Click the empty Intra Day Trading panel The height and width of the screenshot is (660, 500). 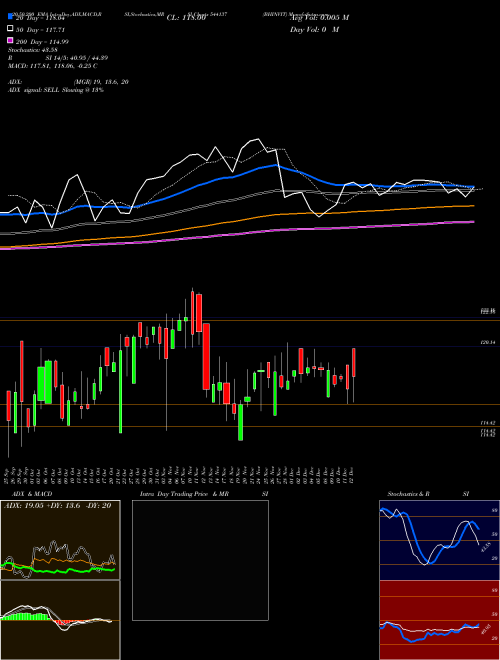pos(200,560)
